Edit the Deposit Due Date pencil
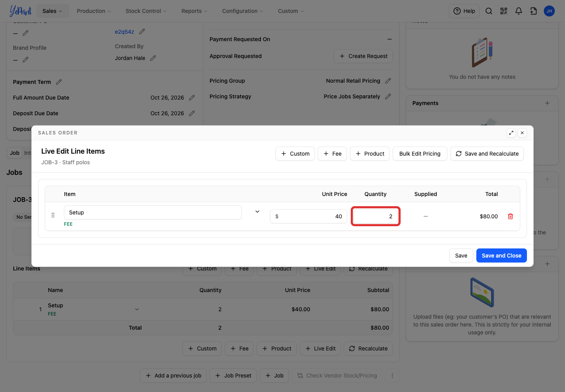The image size is (565, 392). (192, 113)
